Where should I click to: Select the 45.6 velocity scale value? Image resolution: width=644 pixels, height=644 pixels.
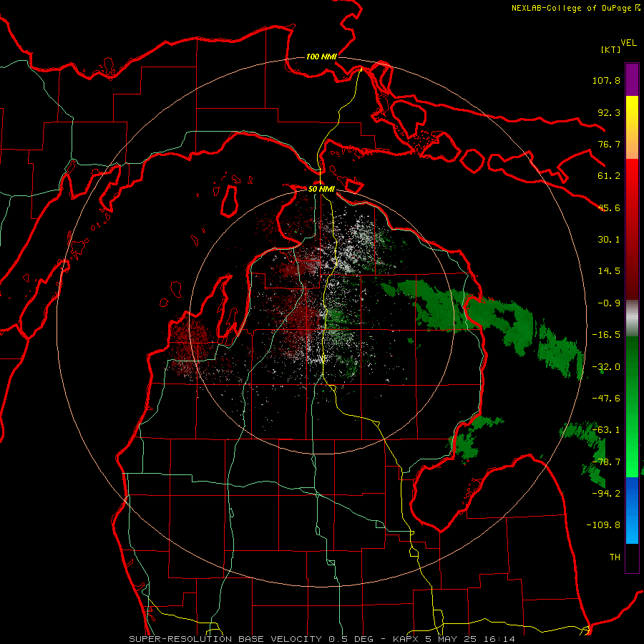[x=609, y=208]
